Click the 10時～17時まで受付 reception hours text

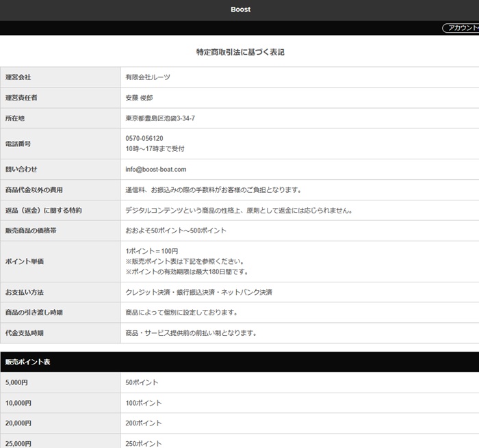click(155, 148)
